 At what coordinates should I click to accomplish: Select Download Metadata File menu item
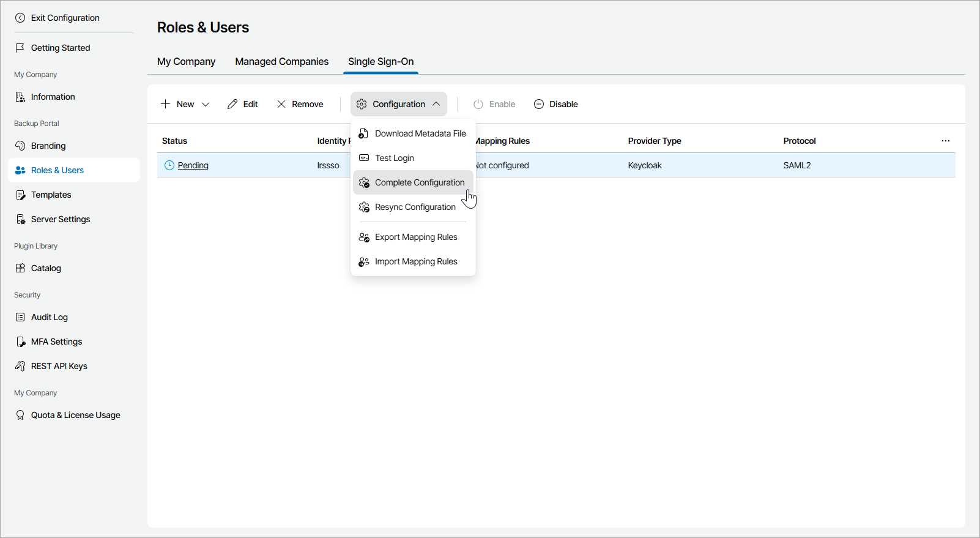point(420,133)
